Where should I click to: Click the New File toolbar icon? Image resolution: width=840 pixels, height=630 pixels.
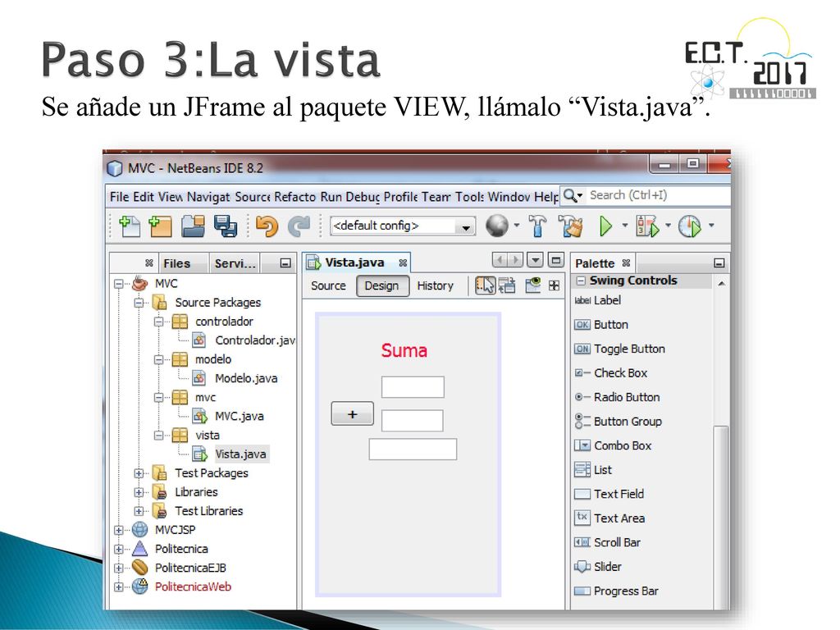click(x=129, y=226)
